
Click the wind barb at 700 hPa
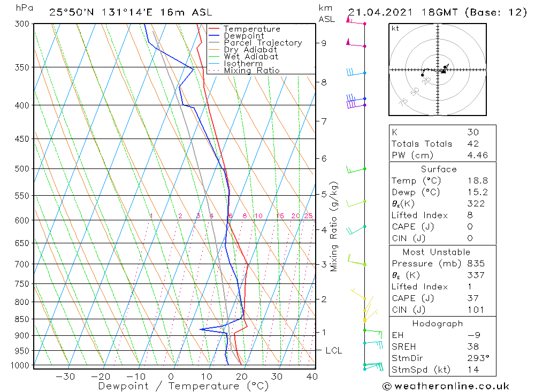(x=357, y=260)
